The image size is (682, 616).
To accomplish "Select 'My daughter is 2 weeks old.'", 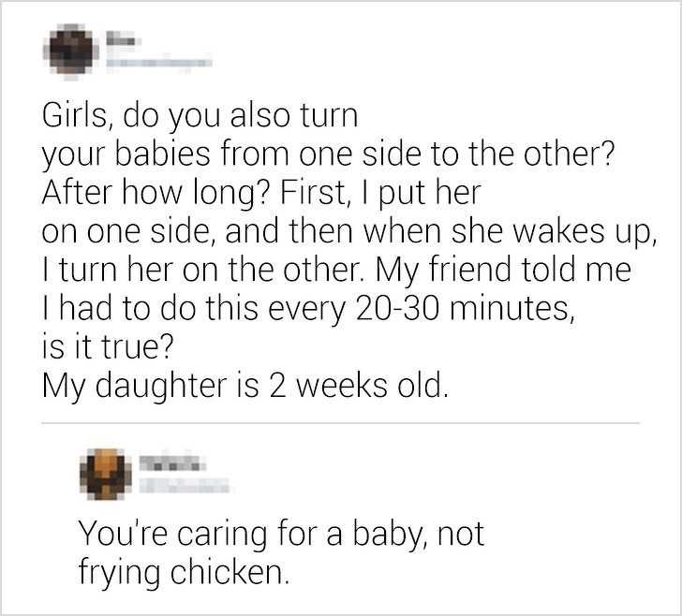I will tap(245, 384).
